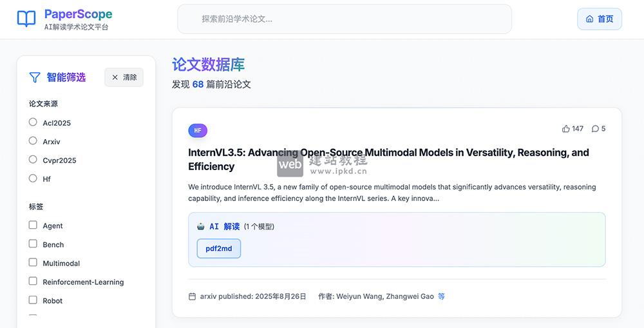Screen dimensions: 644x328
Task: Click the 'arxiv published: 2025年8月26日' date text
Action: tap(253, 296)
